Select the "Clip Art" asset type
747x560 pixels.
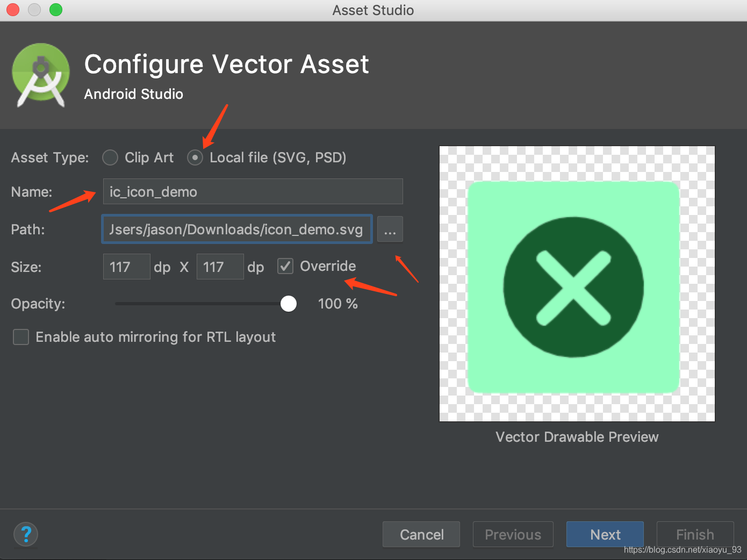[110, 157]
